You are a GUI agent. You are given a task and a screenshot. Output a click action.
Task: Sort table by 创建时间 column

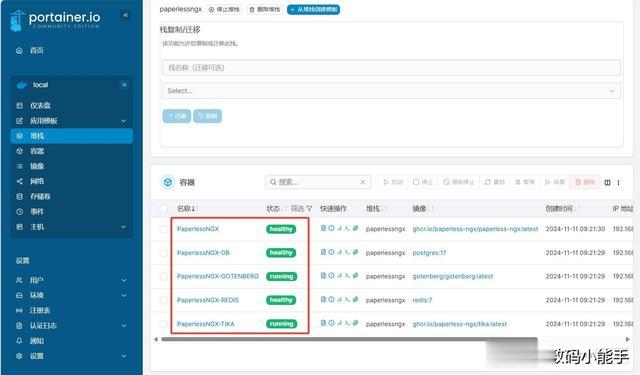click(562, 209)
